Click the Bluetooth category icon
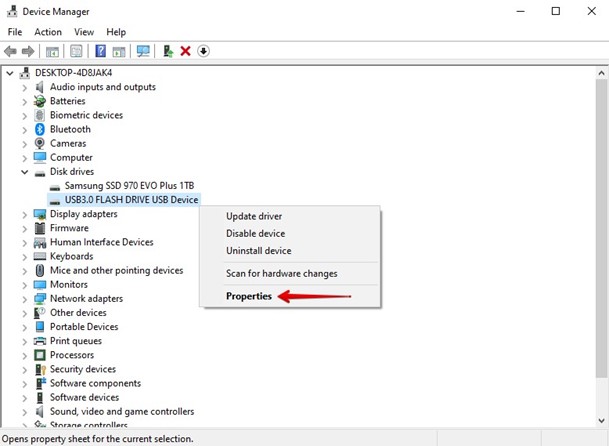 pos(40,129)
